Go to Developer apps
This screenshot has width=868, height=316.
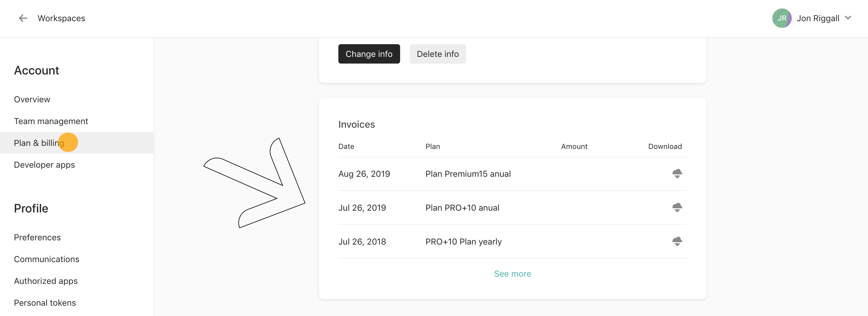point(44,165)
